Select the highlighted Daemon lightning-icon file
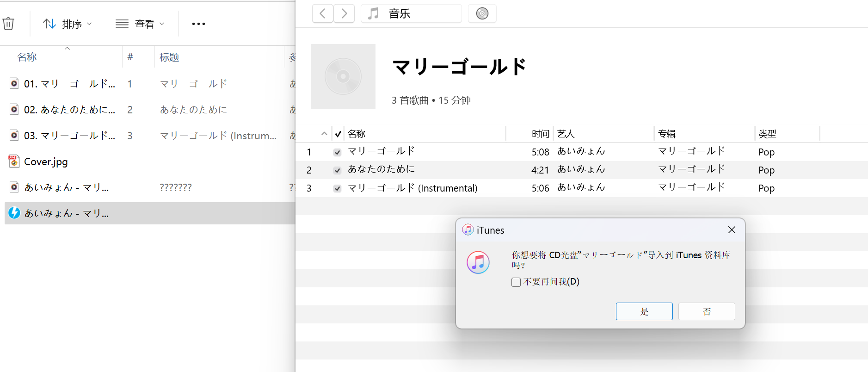This screenshot has height=372, width=868. pyautogui.click(x=150, y=213)
